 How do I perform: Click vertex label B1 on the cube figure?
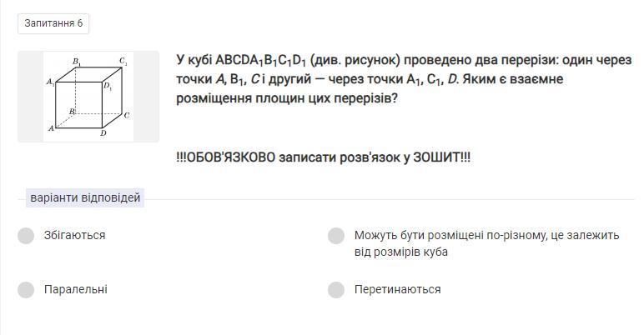point(78,61)
